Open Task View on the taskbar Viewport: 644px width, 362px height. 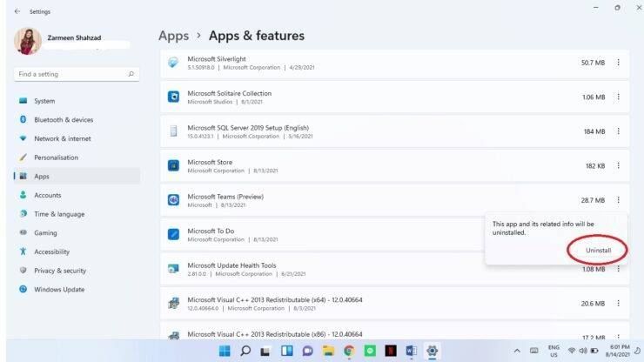(x=265, y=351)
